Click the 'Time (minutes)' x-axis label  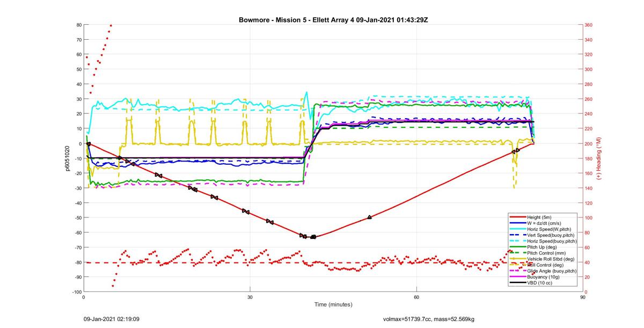tap(333, 304)
